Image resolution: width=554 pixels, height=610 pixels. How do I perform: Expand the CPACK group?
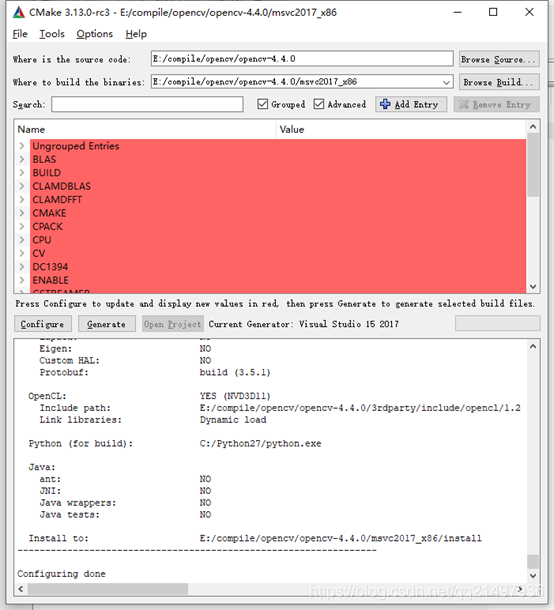pos(22,226)
